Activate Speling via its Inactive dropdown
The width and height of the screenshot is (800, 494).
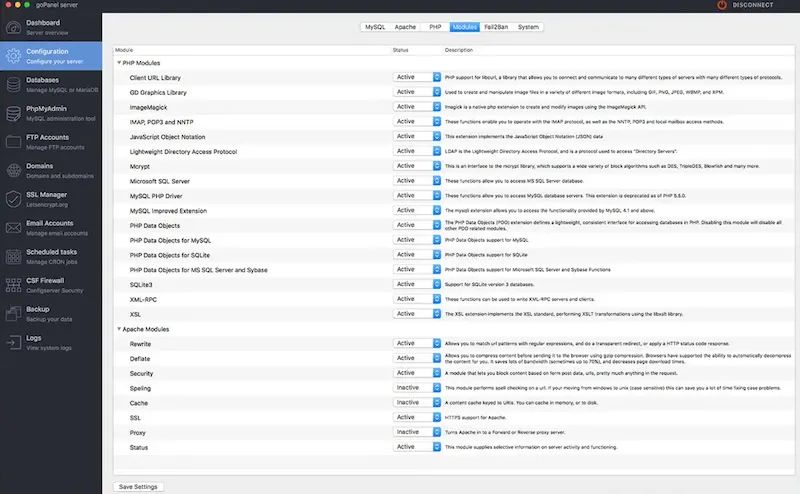tap(417, 388)
